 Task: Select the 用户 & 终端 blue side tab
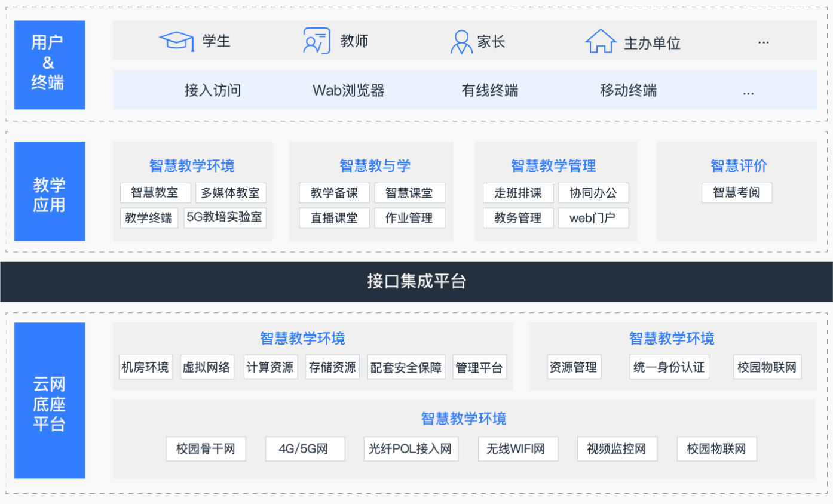50,64
